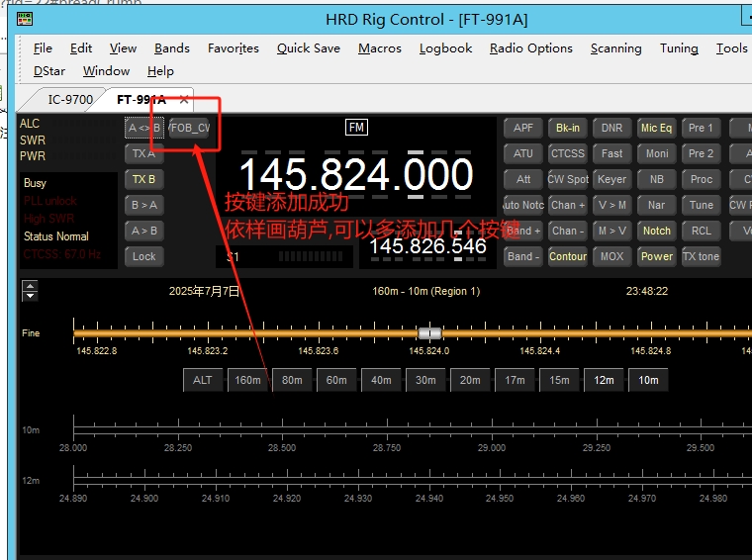752x560 pixels.
Task: Click the Fine tuning slider handle
Action: tap(429, 332)
